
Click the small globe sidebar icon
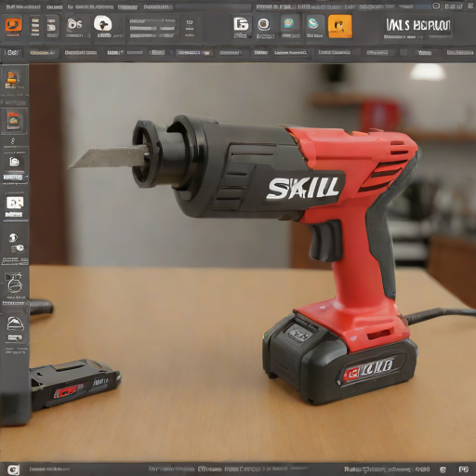[13, 238]
